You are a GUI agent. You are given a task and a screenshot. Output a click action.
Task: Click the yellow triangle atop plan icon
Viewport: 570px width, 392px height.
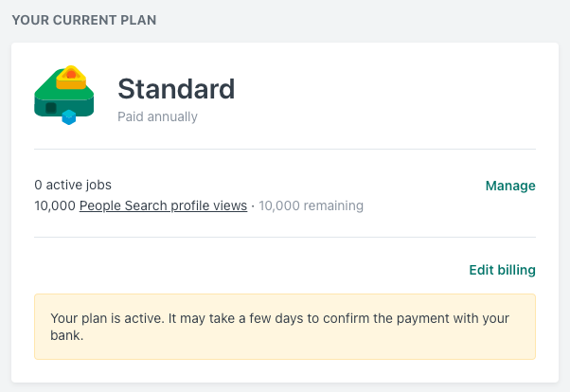tap(71, 77)
